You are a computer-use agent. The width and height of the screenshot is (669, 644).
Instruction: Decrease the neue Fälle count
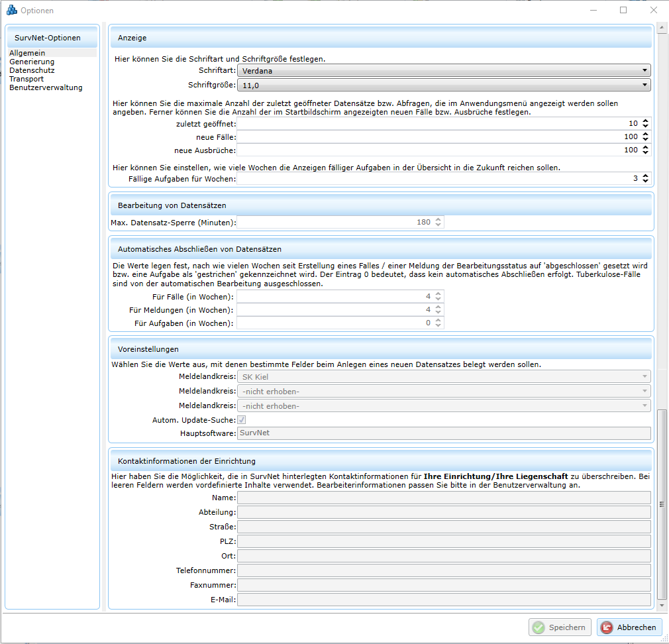(646, 140)
